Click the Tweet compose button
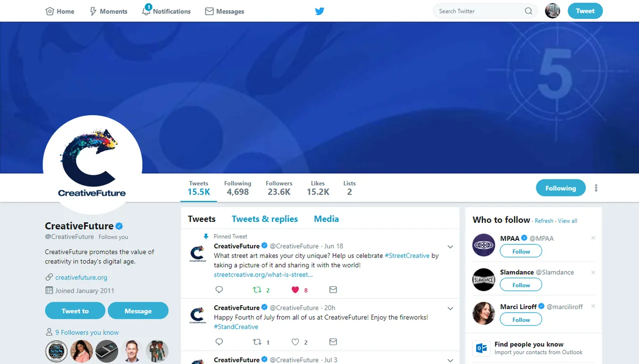Viewport: 639px width, 364px height. pos(585,11)
